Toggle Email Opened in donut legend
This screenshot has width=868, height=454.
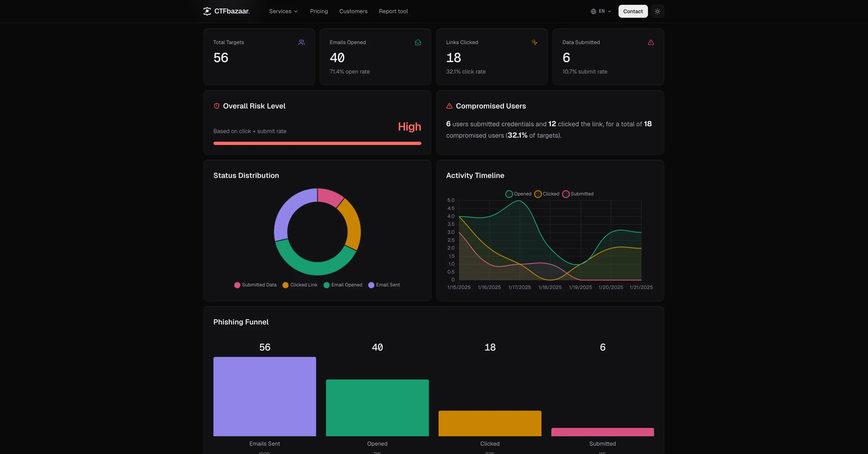point(343,285)
